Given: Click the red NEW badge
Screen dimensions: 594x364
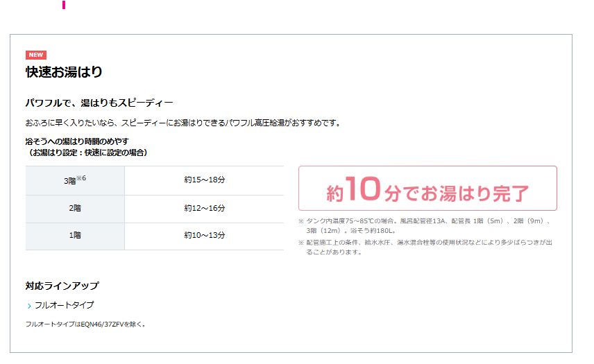Looking at the screenshot, I should 36,55.
